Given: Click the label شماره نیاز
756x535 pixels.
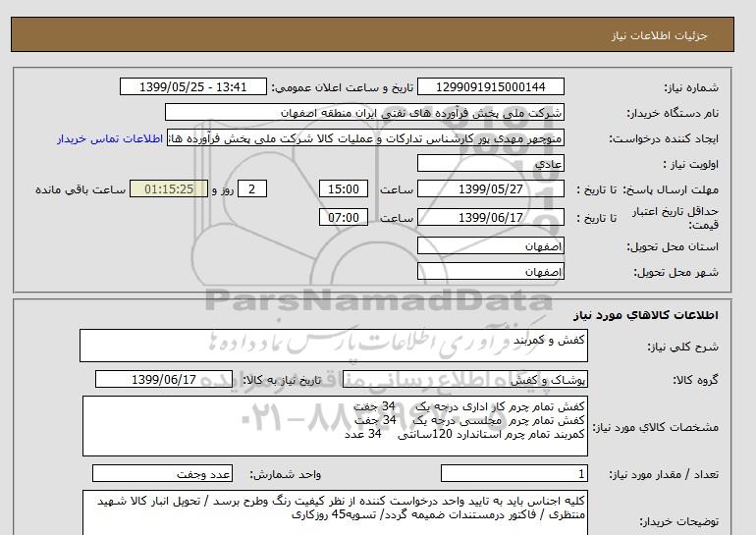Looking at the screenshot, I should 691,87.
